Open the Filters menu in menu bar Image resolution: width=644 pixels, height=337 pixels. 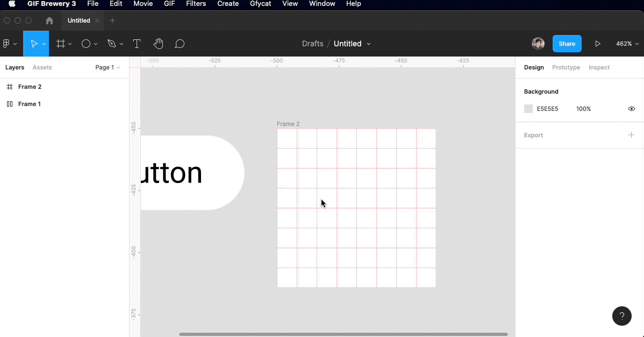[196, 4]
